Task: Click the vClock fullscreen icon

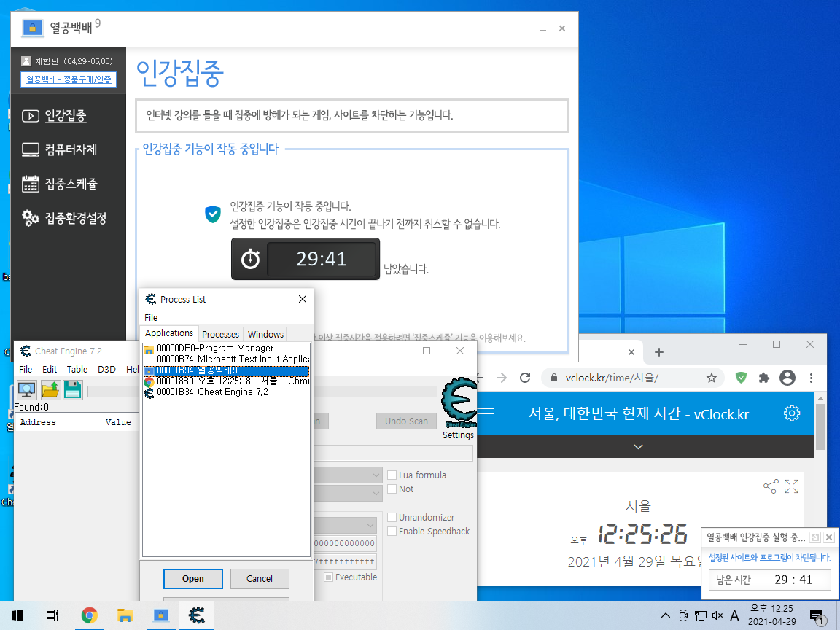Action: [x=791, y=486]
